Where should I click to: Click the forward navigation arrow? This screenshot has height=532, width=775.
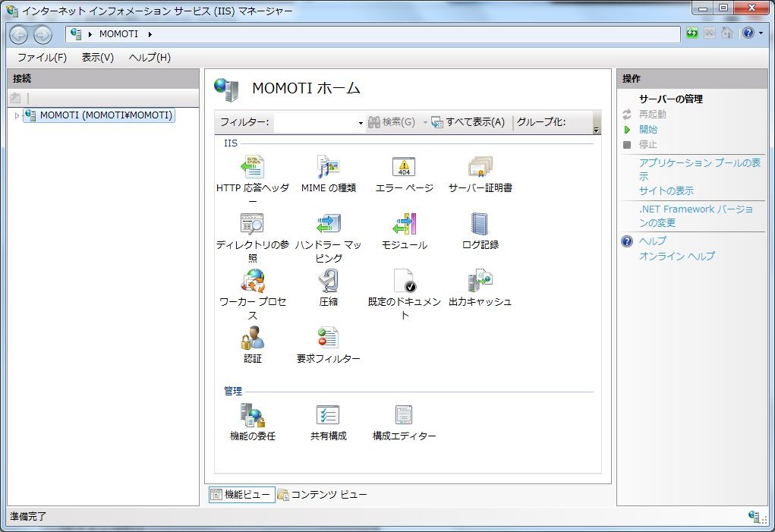(x=43, y=35)
